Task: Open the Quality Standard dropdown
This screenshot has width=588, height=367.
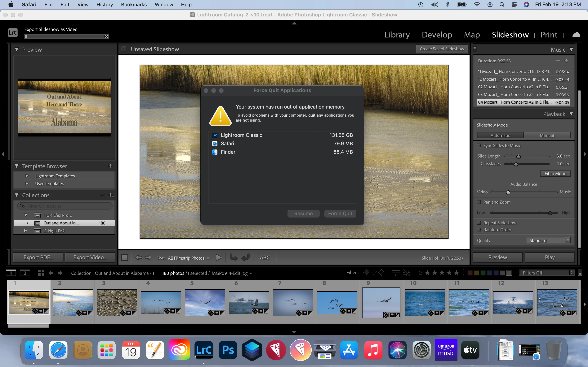Action: 548,240
